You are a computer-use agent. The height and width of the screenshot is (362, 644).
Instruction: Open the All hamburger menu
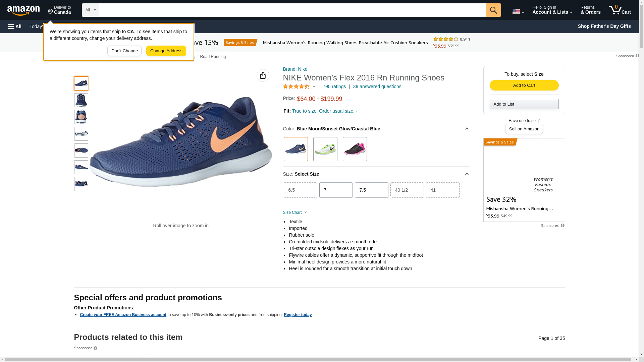pos(15,26)
